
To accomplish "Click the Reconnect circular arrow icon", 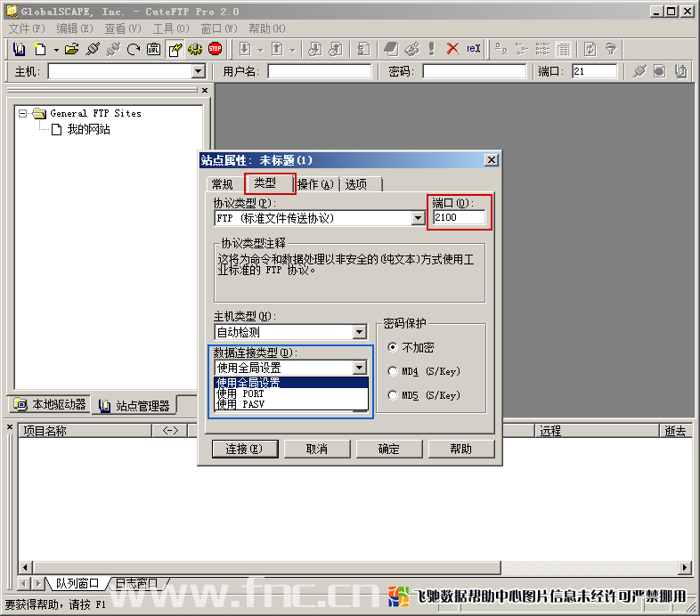I will pos(133,49).
